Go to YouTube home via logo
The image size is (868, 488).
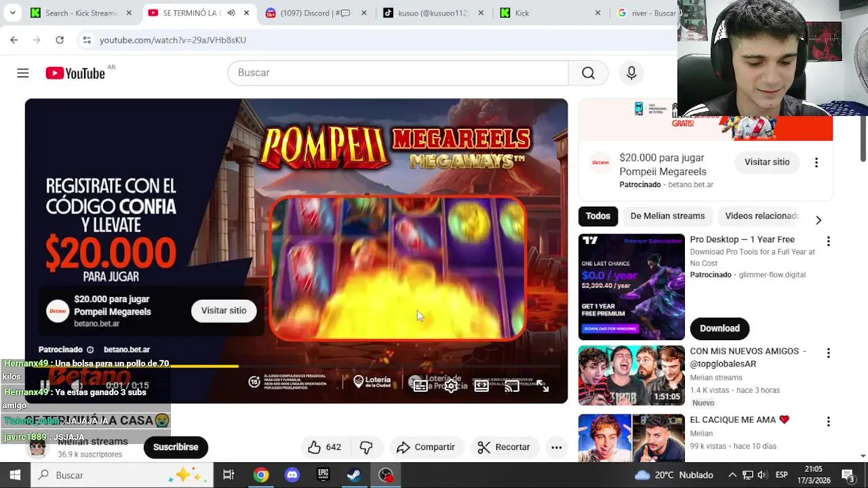click(75, 73)
